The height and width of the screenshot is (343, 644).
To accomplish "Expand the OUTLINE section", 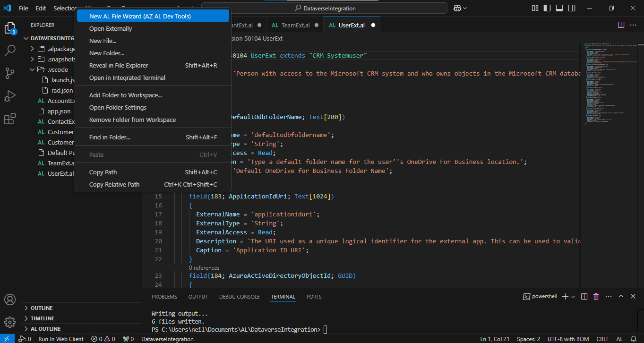I will pyautogui.click(x=42, y=308).
